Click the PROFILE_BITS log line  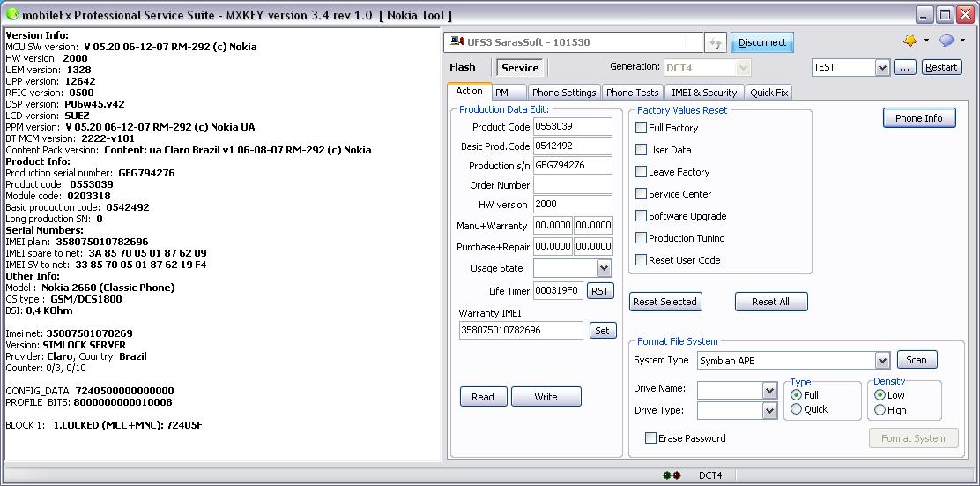(x=89, y=402)
